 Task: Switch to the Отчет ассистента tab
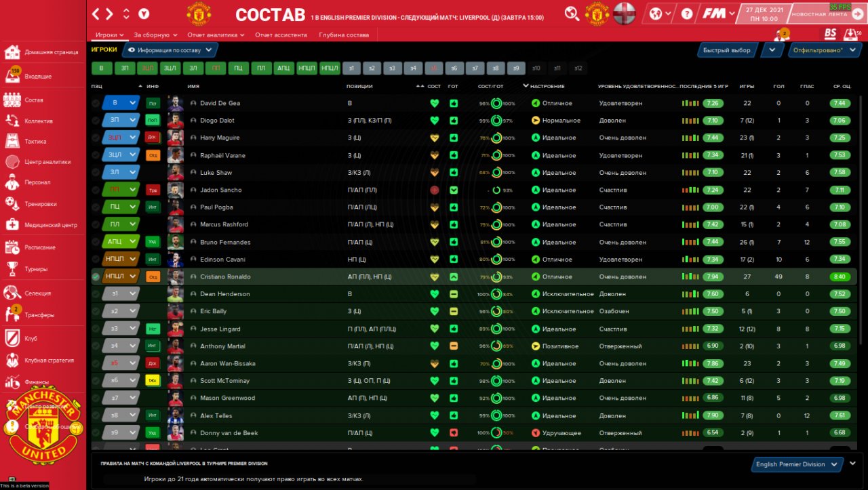click(281, 35)
